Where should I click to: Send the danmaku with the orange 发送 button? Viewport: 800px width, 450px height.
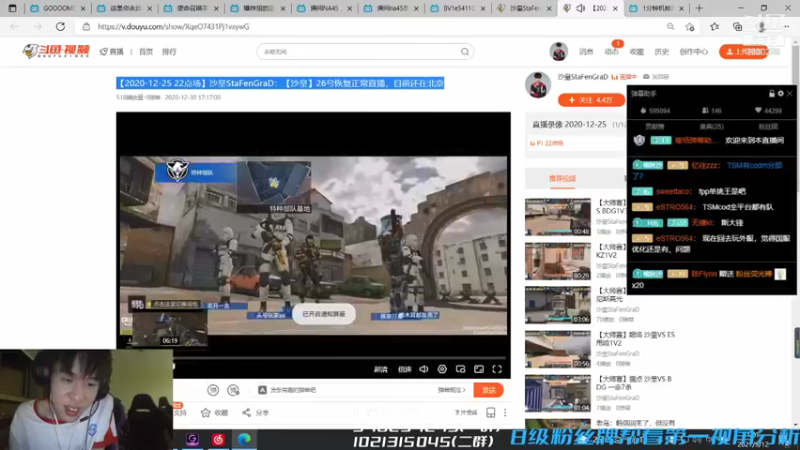(x=488, y=390)
